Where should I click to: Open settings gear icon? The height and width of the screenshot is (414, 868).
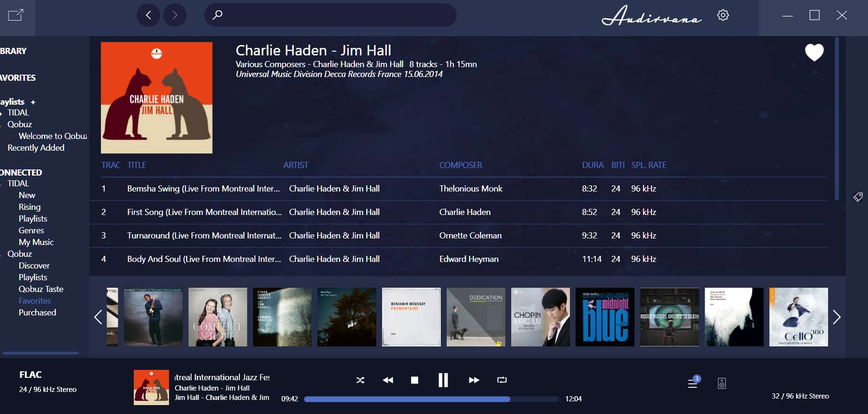(x=723, y=15)
